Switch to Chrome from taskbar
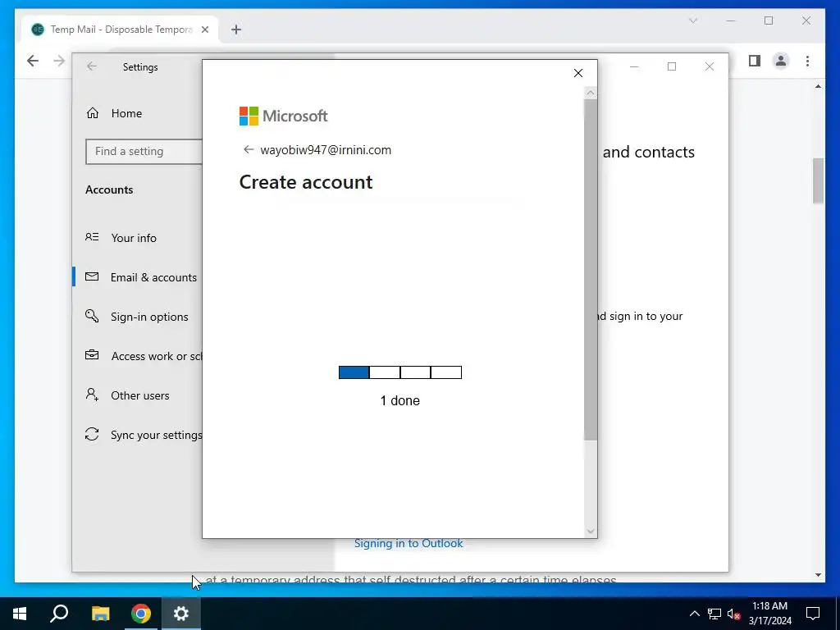The width and height of the screenshot is (840, 630). [x=141, y=614]
